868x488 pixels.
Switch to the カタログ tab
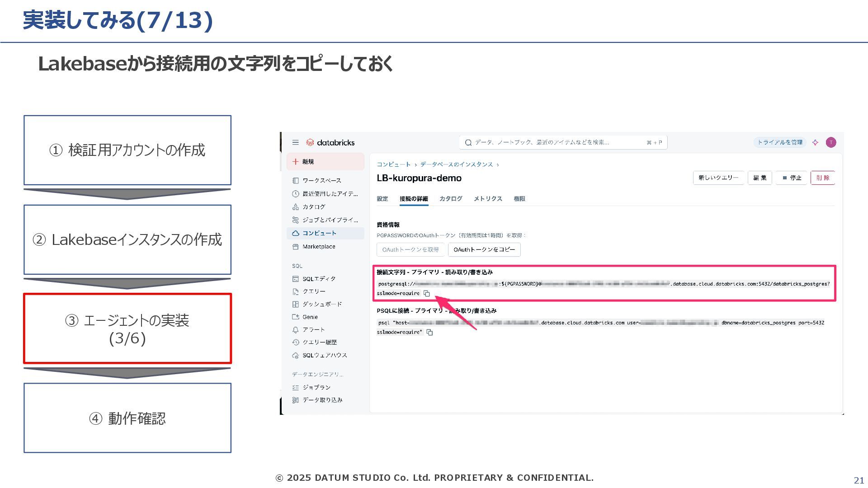pos(451,199)
